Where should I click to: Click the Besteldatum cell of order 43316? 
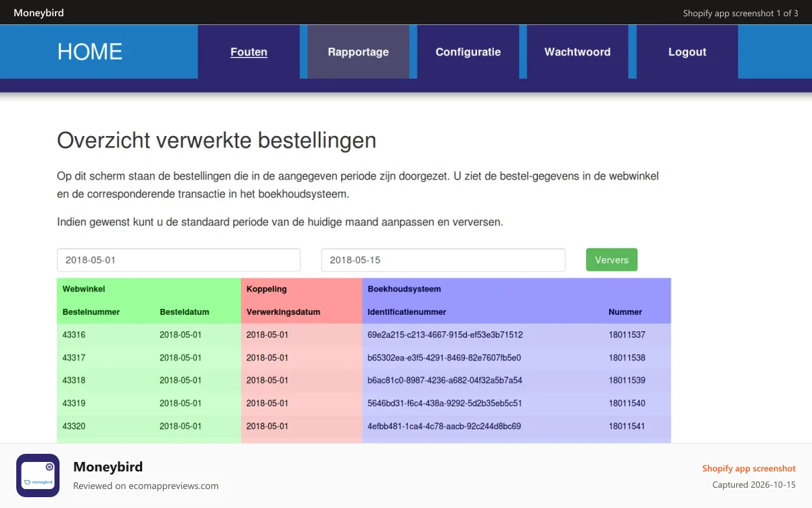181,335
